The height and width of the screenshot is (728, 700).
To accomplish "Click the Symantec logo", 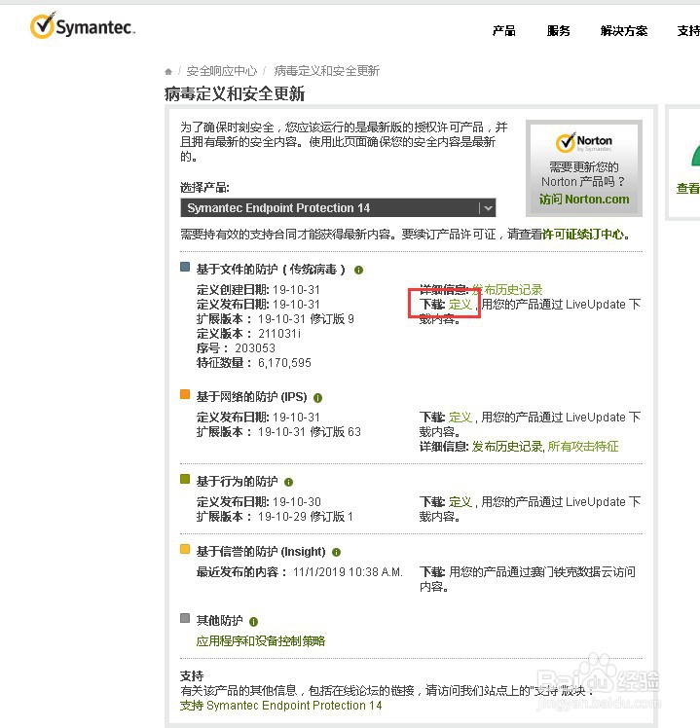I will [83, 26].
